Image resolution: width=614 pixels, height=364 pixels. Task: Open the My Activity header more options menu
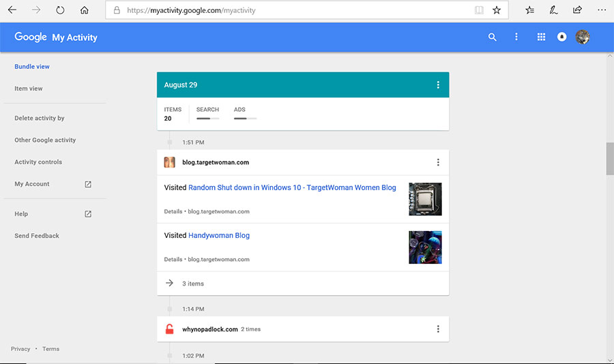click(516, 37)
